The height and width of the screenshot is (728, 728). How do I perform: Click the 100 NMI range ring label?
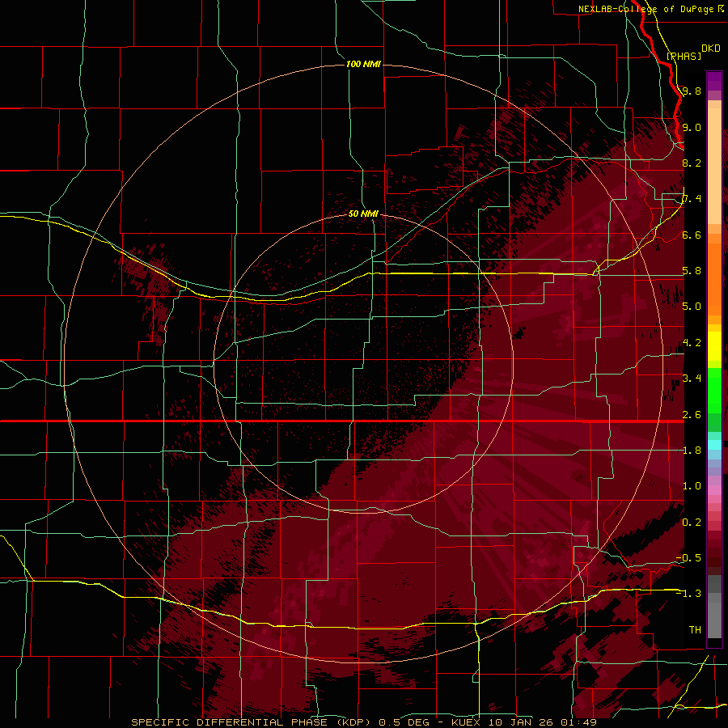pos(363,64)
